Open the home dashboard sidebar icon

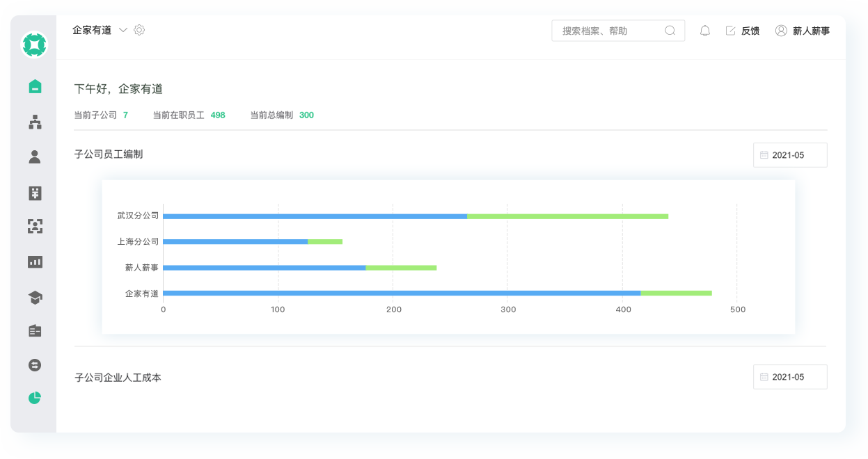(x=35, y=86)
